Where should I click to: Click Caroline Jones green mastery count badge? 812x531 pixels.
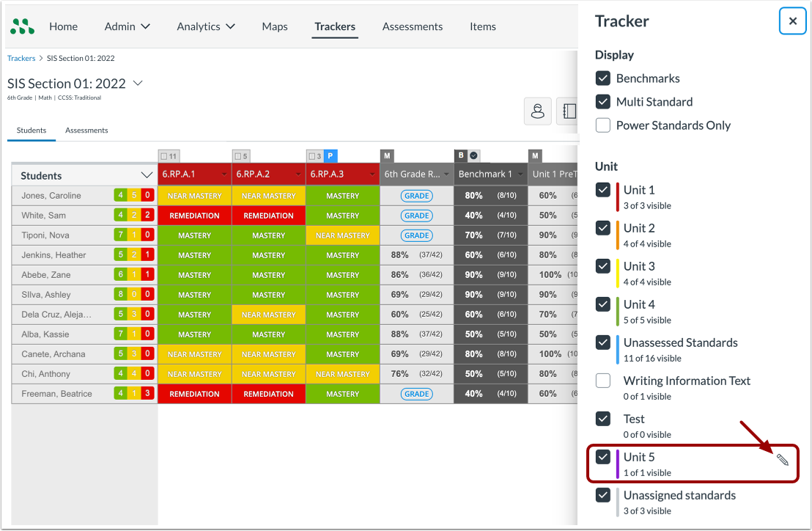pyautogui.click(x=121, y=195)
